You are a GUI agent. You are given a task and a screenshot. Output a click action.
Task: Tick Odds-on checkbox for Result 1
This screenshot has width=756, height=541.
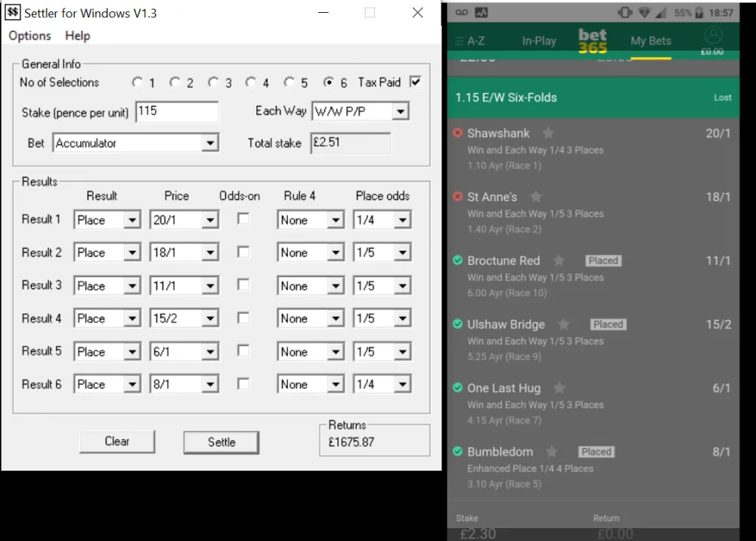pyautogui.click(x=243, y=219)
